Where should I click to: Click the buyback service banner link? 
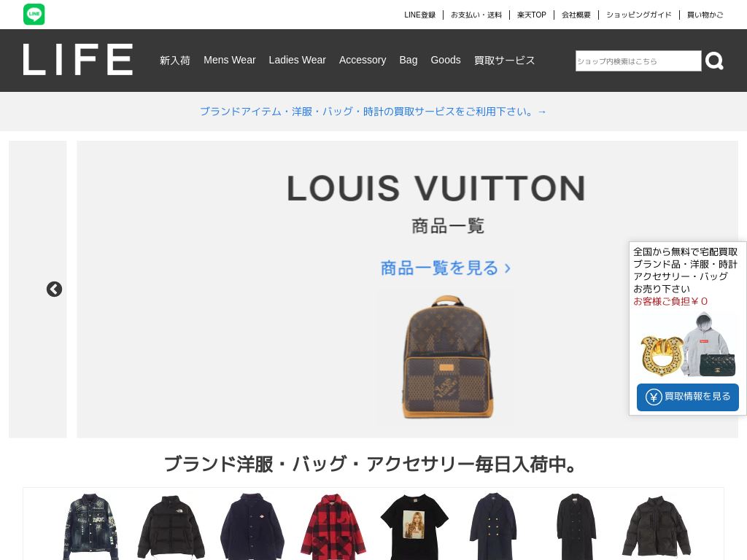[x=373, y=112]
